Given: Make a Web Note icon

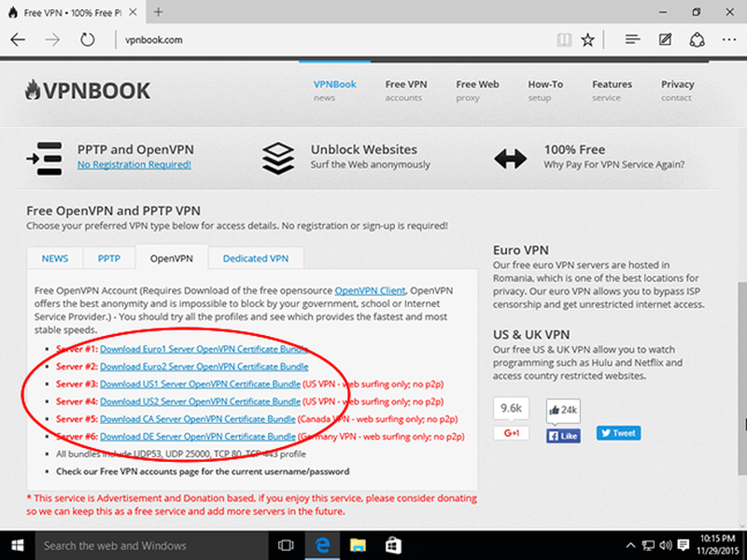Looking at the screenshot, I should point(665,40).
